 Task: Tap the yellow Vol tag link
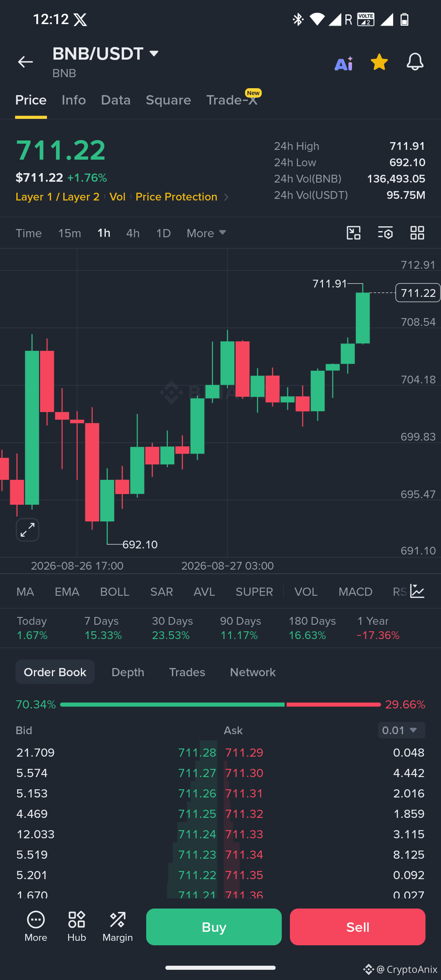point(118,197)
